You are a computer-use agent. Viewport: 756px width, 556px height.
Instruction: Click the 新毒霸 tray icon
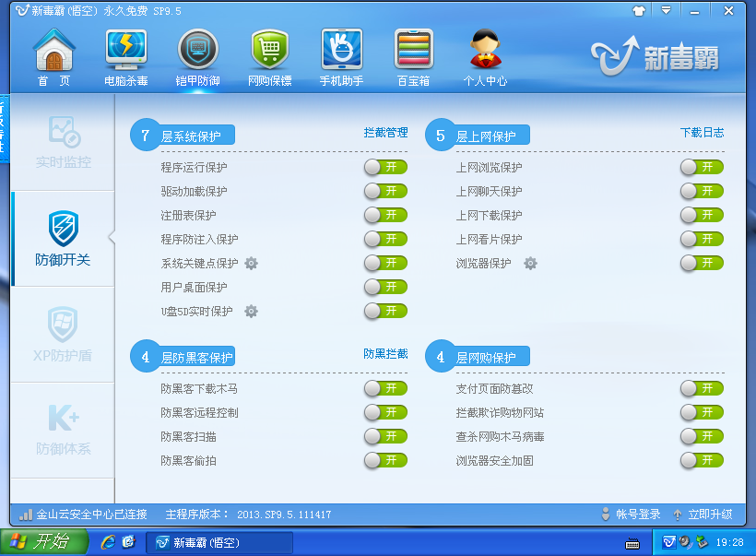click(x=668, y=542)
